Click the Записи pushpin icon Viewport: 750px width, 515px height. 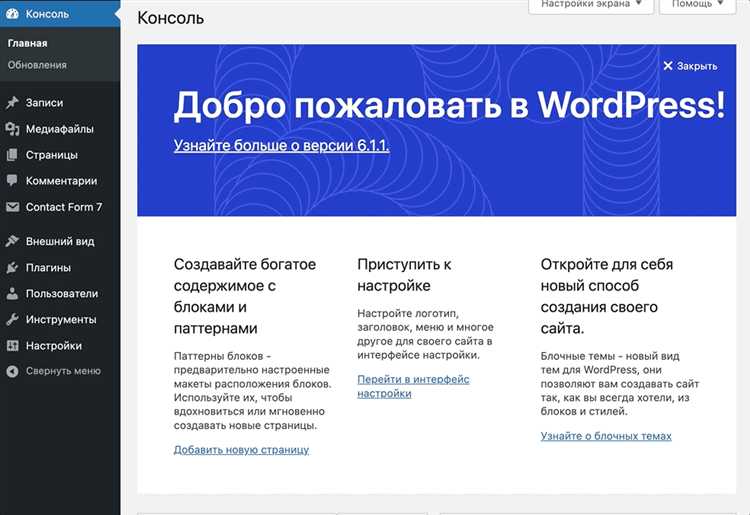[12, 102]
